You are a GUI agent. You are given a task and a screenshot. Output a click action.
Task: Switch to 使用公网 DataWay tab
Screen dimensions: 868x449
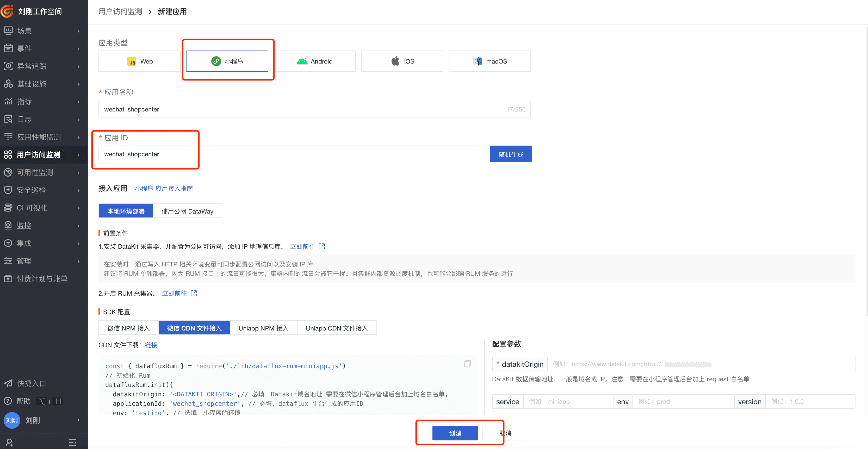[187, 211]
